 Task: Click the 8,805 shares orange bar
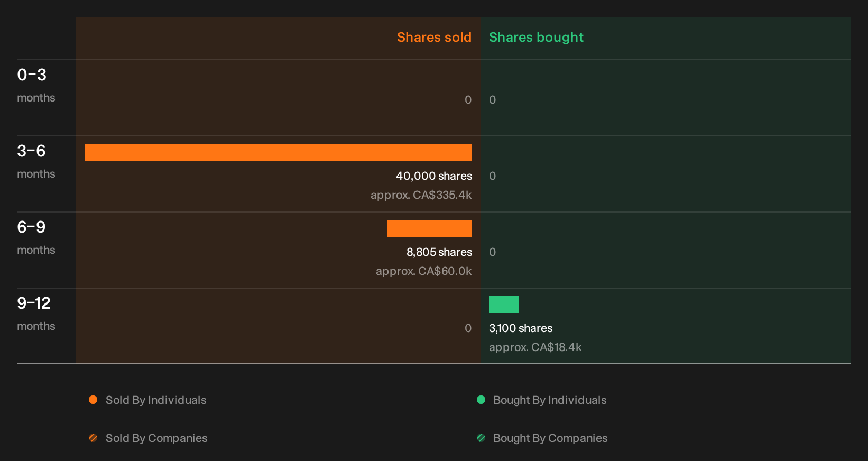(x=429, y=228)
